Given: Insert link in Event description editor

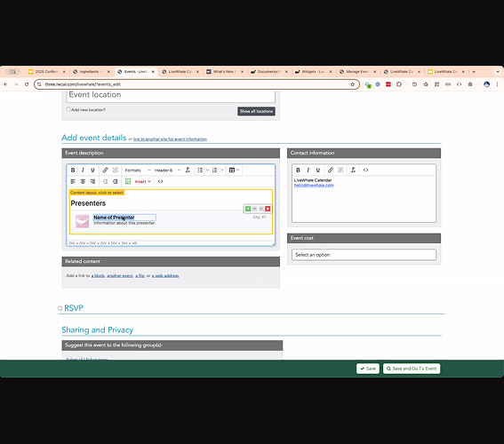Looking at the screenshot, I should point(105,170).
